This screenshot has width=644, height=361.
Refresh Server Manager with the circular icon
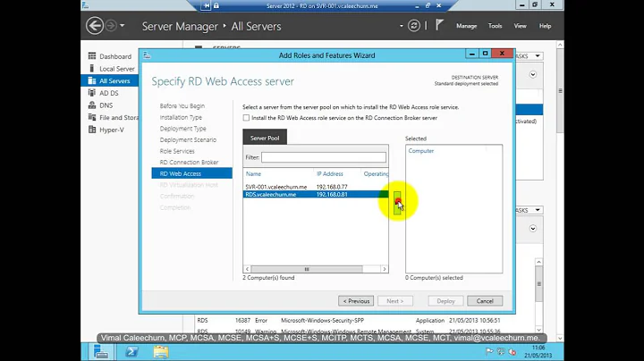(413, 26)
